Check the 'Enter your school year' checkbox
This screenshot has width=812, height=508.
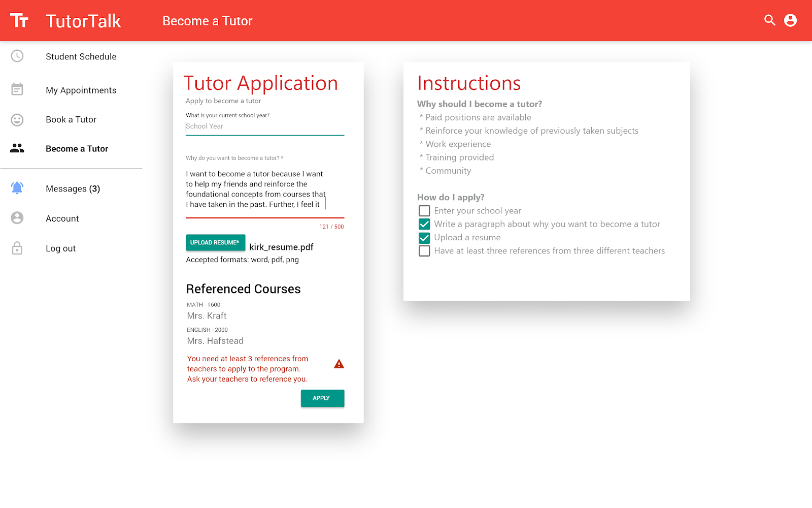(x=424, y=211)
